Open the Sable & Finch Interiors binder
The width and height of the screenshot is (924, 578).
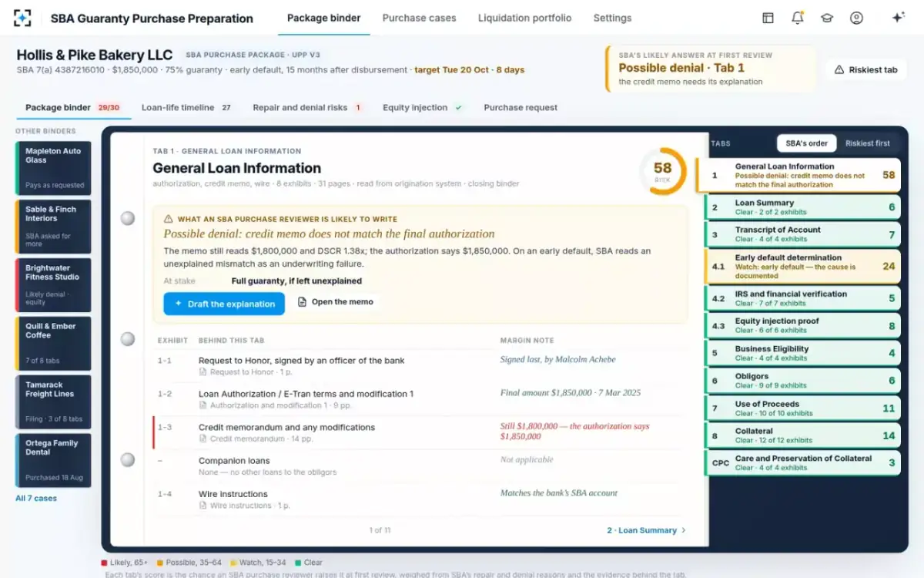tap(53, 227)
